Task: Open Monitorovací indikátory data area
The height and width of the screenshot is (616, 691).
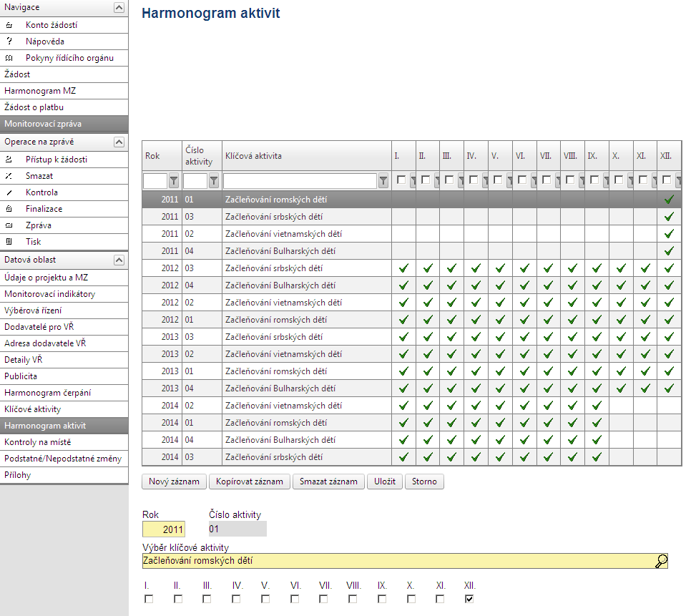Action: point(64,294)
